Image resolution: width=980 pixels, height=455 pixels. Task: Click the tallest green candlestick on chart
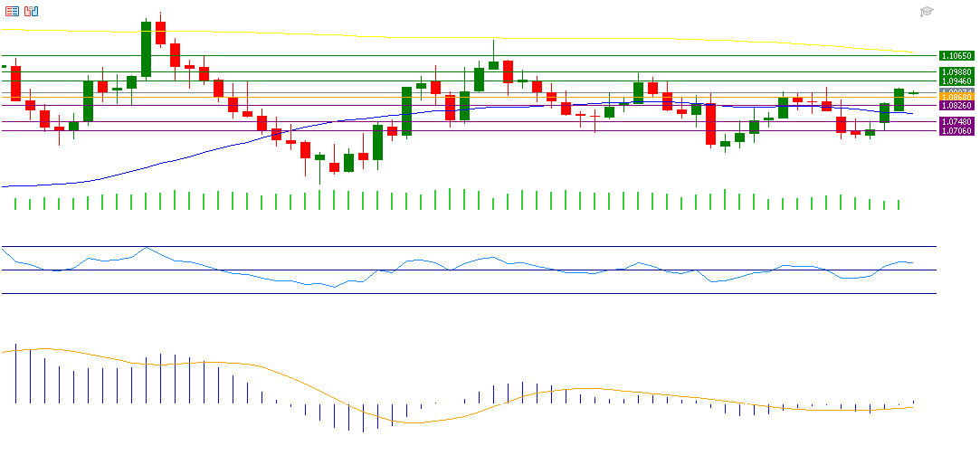tap(146, 51)
